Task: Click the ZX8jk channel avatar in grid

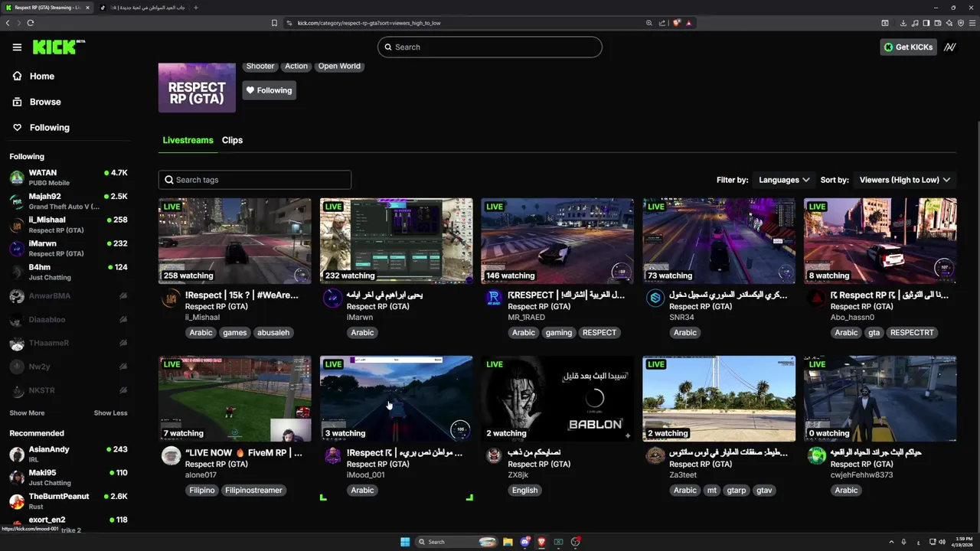Action: [x=494, y=457]
